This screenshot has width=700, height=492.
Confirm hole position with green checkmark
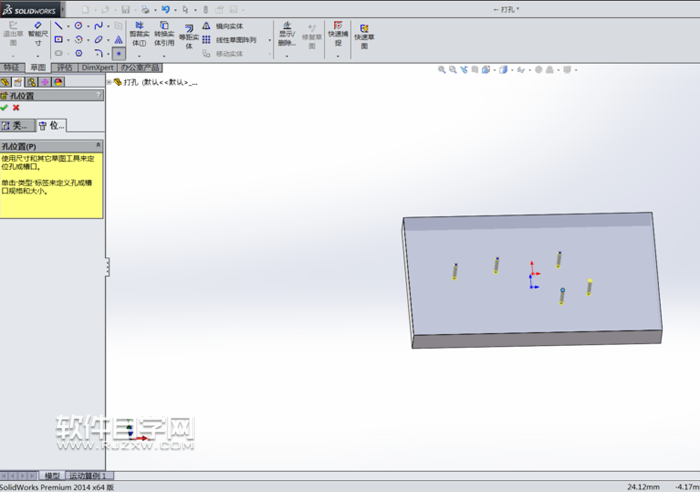click(x=4, y=108)
